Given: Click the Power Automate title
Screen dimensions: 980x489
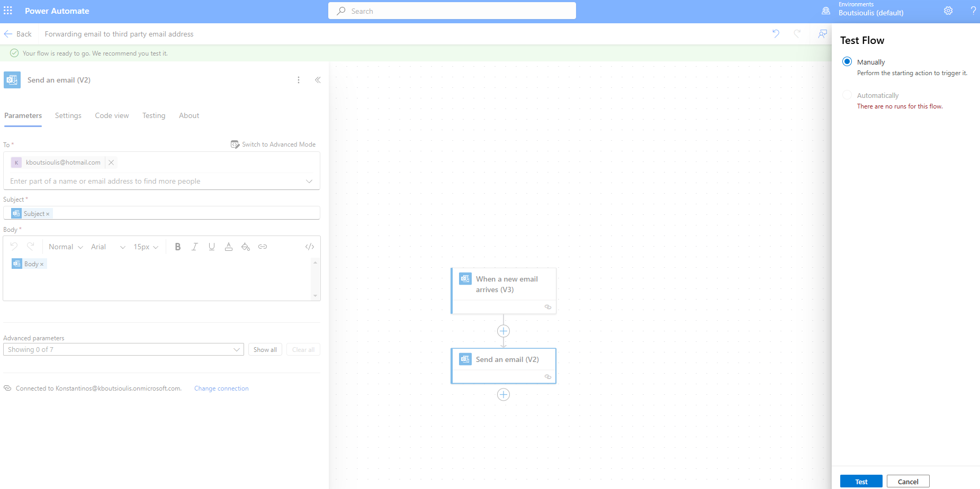Looking at the screenshot, I should tap(57, 11).
